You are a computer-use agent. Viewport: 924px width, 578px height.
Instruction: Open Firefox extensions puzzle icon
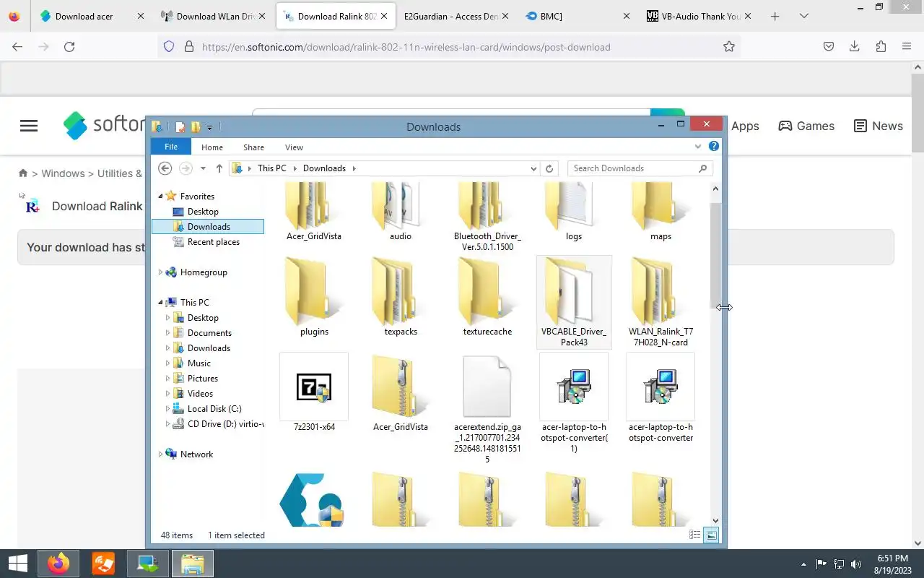tap(881, 46)
